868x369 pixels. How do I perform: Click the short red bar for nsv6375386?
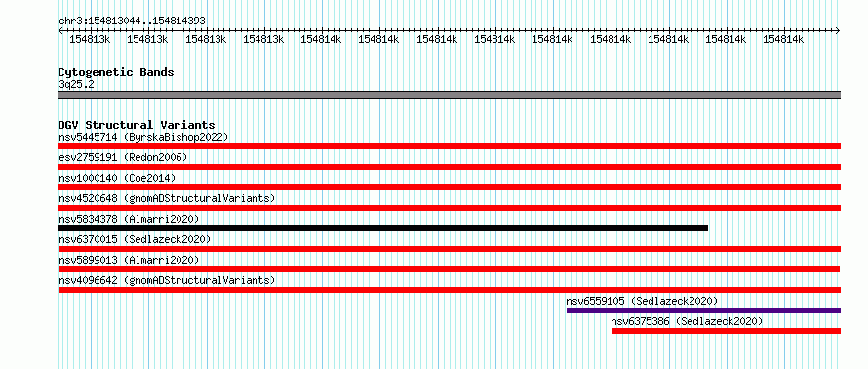pos(727,331)
